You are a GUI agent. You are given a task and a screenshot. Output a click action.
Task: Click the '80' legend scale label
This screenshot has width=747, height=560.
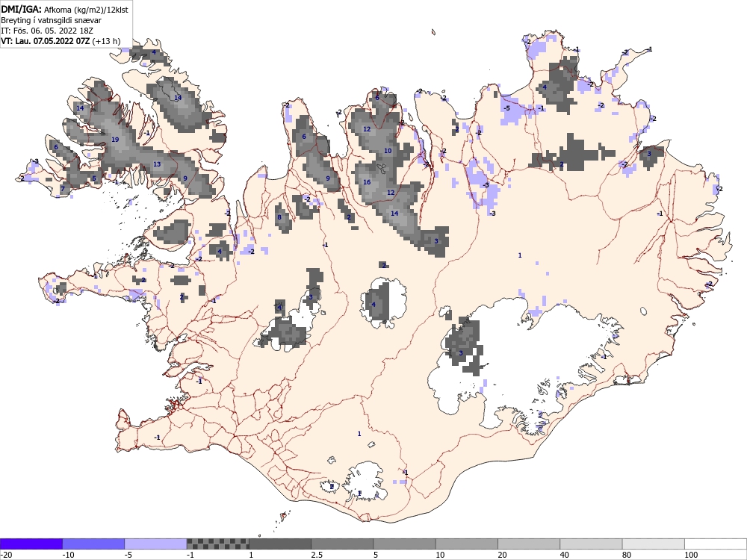[627, 555]
